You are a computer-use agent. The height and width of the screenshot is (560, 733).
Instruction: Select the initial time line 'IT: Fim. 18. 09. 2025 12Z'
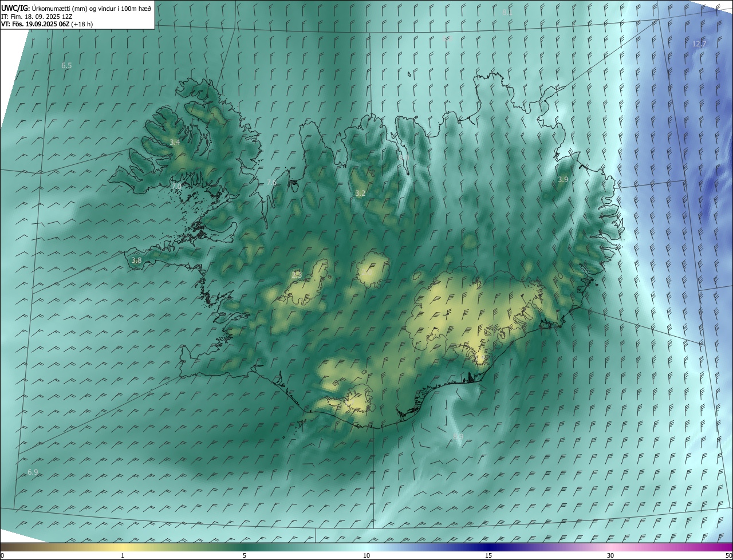[x=37, y=16]
